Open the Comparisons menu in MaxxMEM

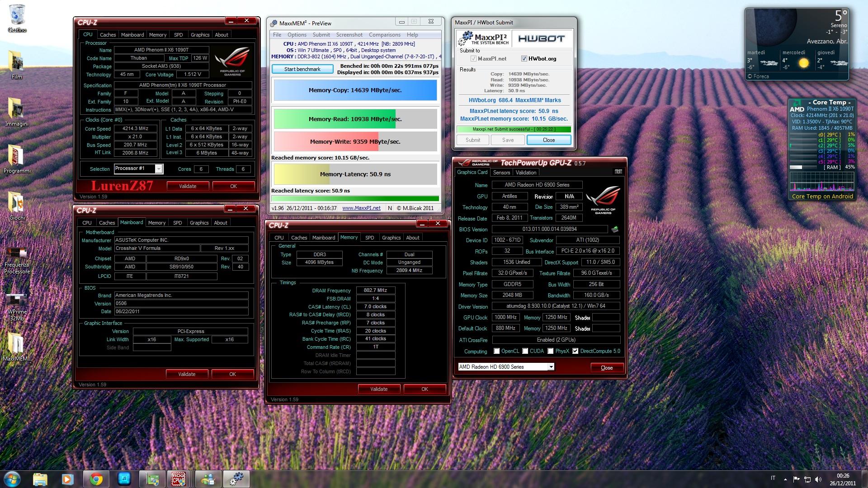(x=385, y=35)
